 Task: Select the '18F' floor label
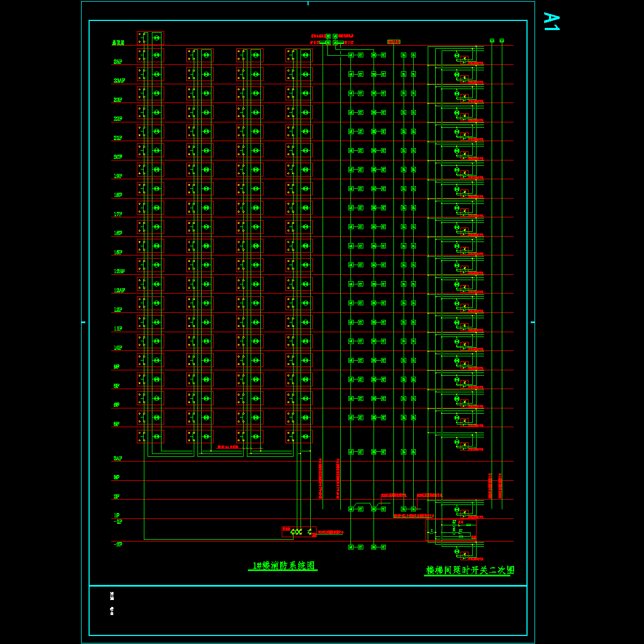(x=118, y=195)
